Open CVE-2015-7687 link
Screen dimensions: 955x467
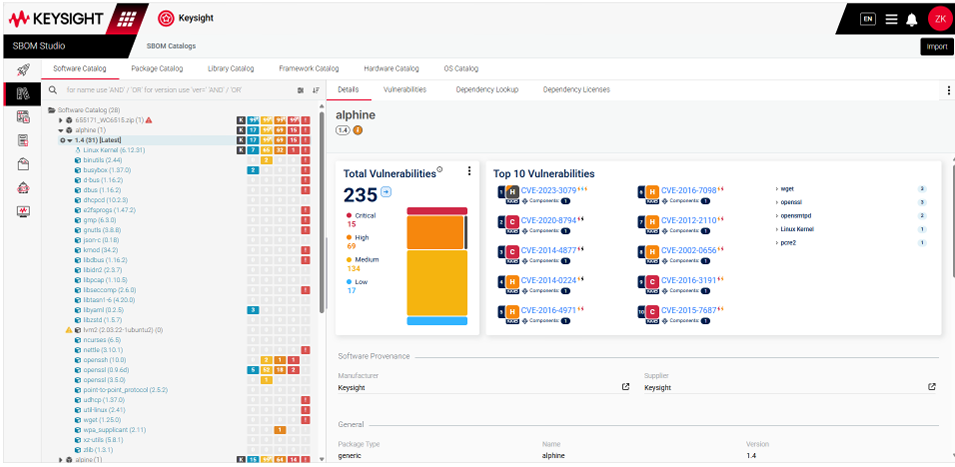tap(689, 310)
